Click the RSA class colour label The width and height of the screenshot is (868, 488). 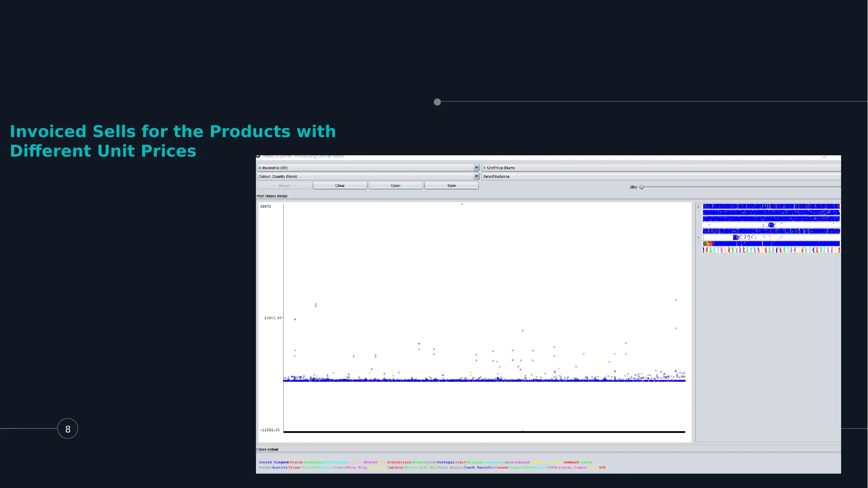602,467
